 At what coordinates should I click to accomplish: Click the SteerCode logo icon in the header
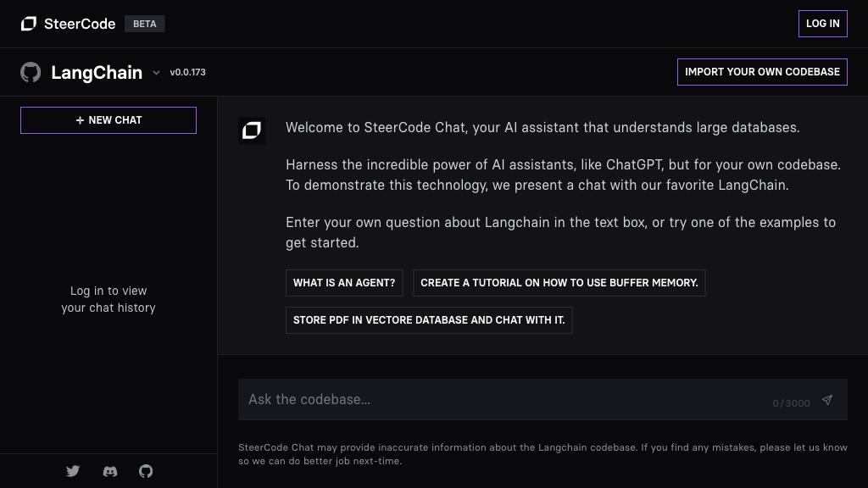(x=29, y=24)
